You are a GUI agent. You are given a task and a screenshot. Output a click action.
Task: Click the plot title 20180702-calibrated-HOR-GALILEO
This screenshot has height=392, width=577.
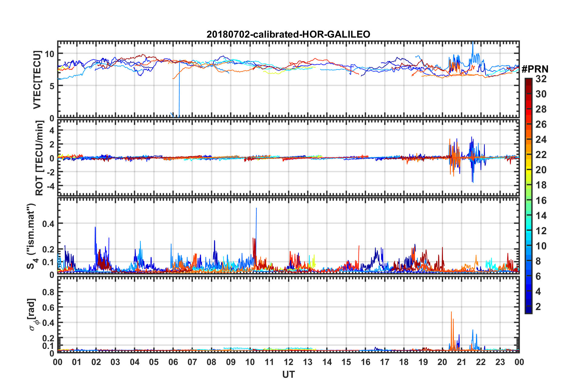point(288,34)
